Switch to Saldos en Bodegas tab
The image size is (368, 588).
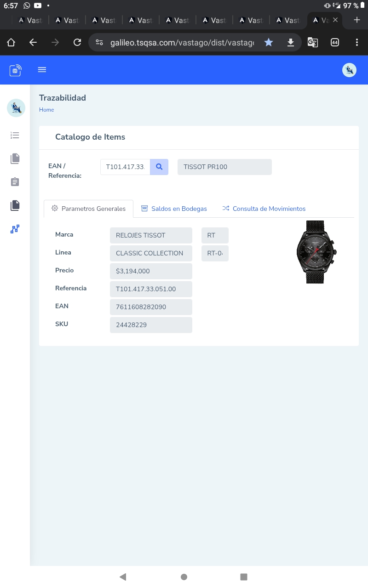click(174, 209)
